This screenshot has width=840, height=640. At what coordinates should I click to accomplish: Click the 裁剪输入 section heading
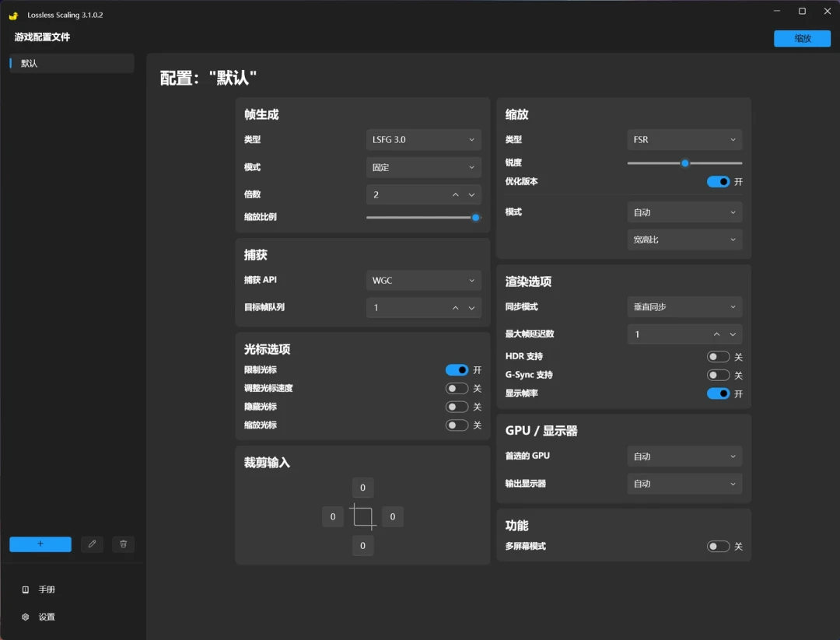tap(268, 463)
